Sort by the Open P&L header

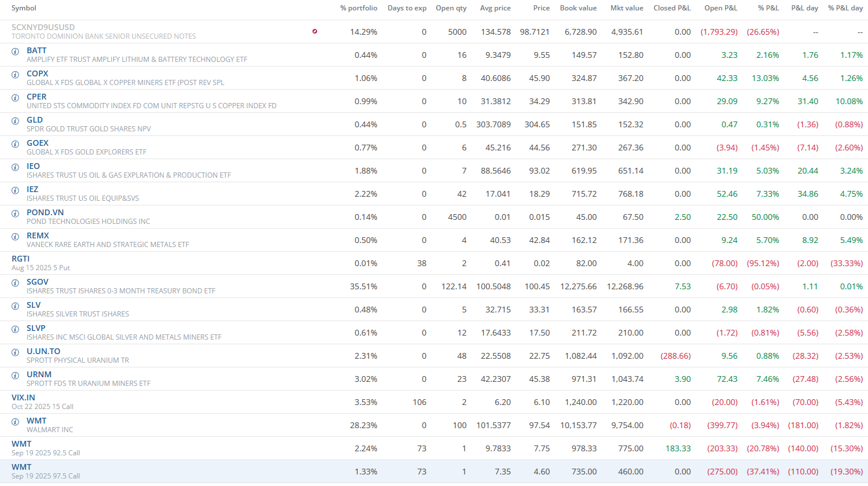point(721,8)
